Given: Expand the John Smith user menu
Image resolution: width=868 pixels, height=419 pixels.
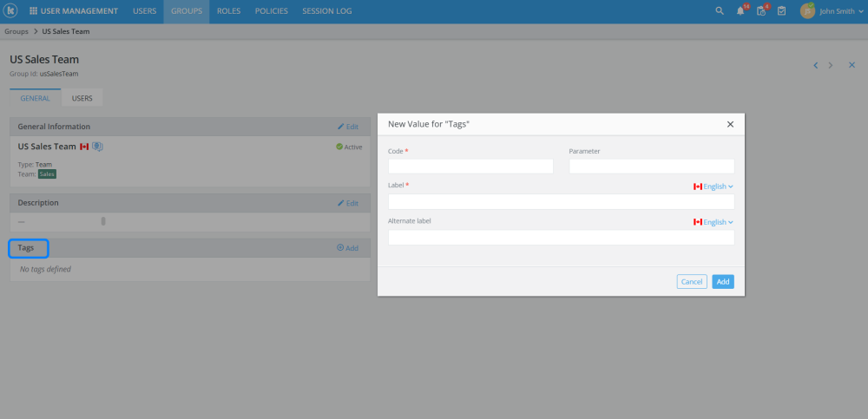Looking at the screenshot, I should [x=861, y=11].
